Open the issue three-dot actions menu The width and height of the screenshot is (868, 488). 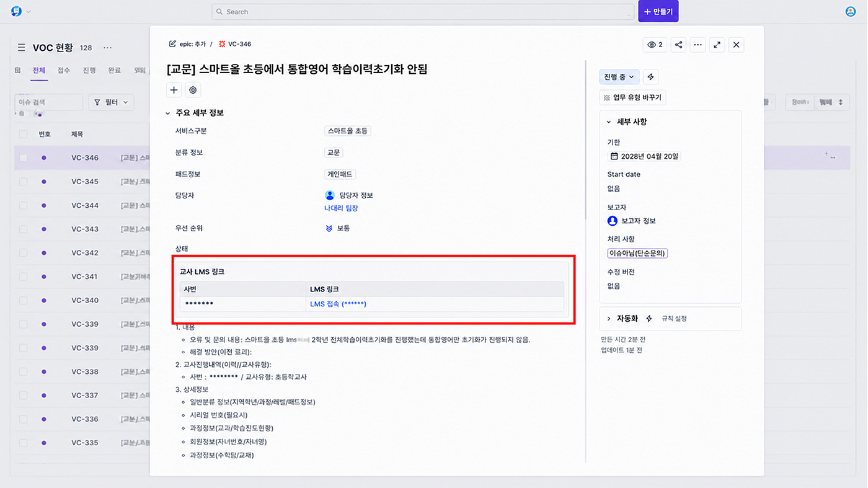[698, 45]
